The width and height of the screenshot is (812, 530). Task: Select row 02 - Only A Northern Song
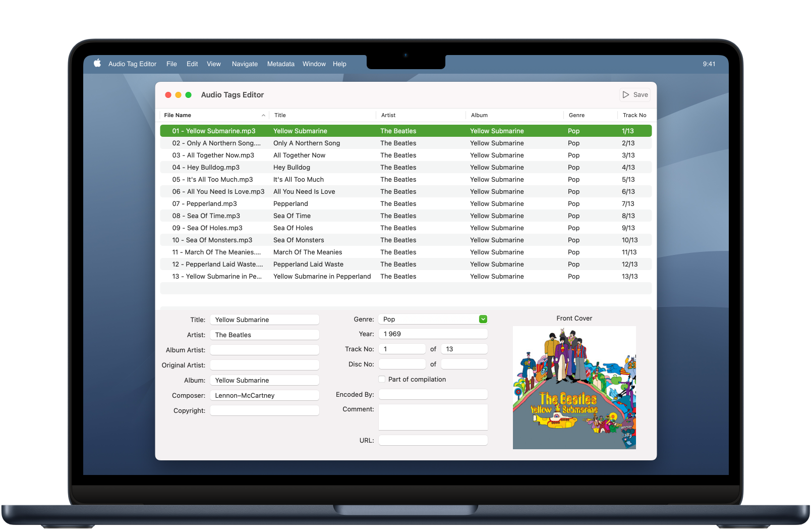pos(406,143)
